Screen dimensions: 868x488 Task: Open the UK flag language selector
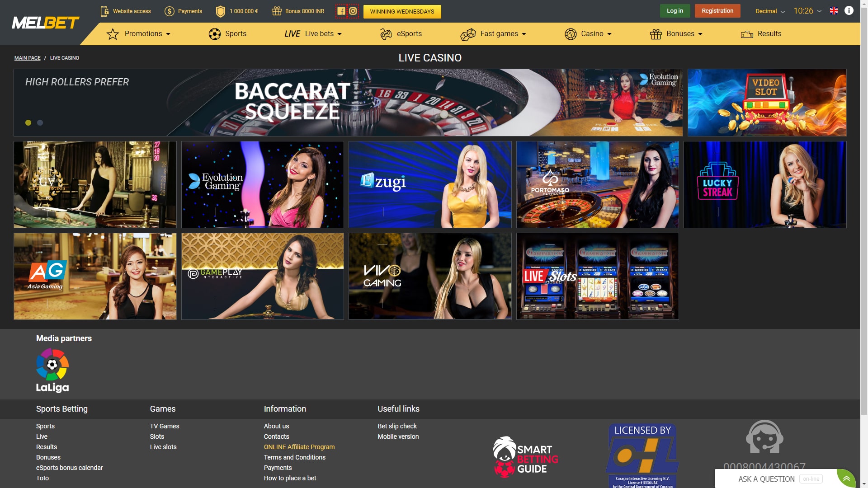tap(834, 11)
